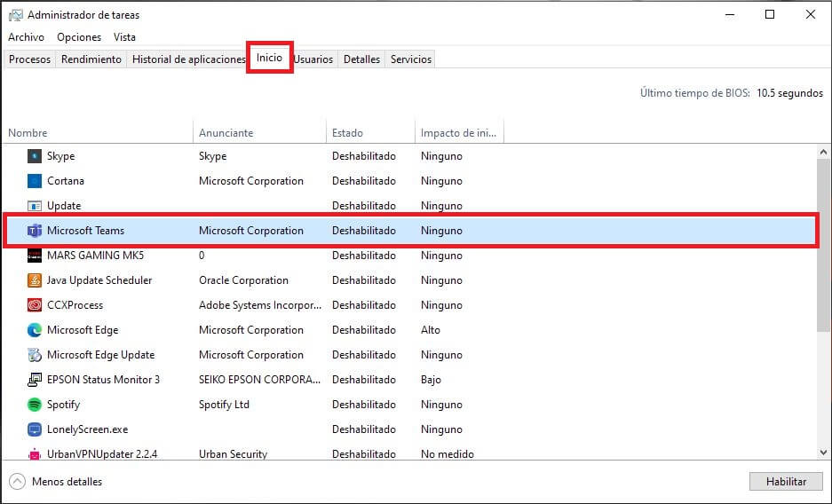
Task: Click the UrbanVPNUpdater icon
Action: [35, 454]
